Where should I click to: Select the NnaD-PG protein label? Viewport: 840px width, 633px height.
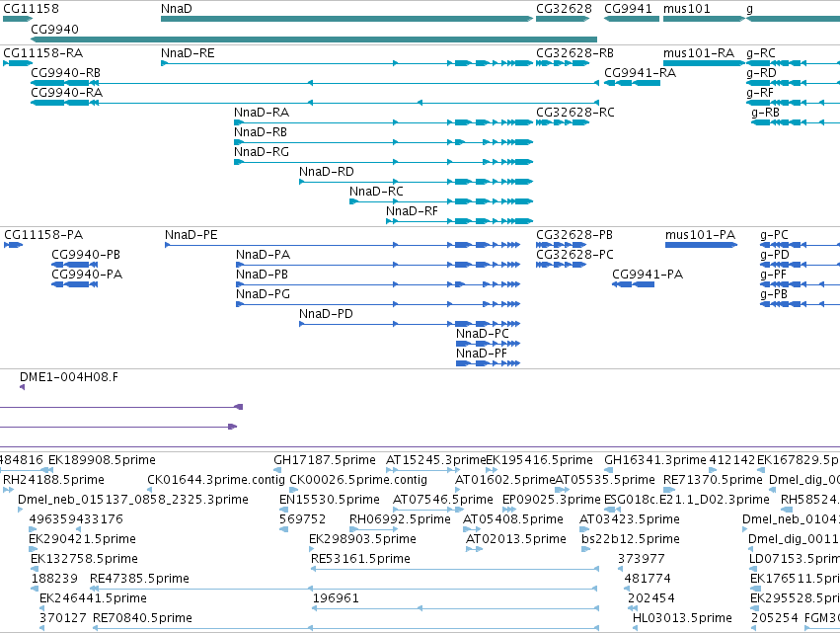point(263,294)
